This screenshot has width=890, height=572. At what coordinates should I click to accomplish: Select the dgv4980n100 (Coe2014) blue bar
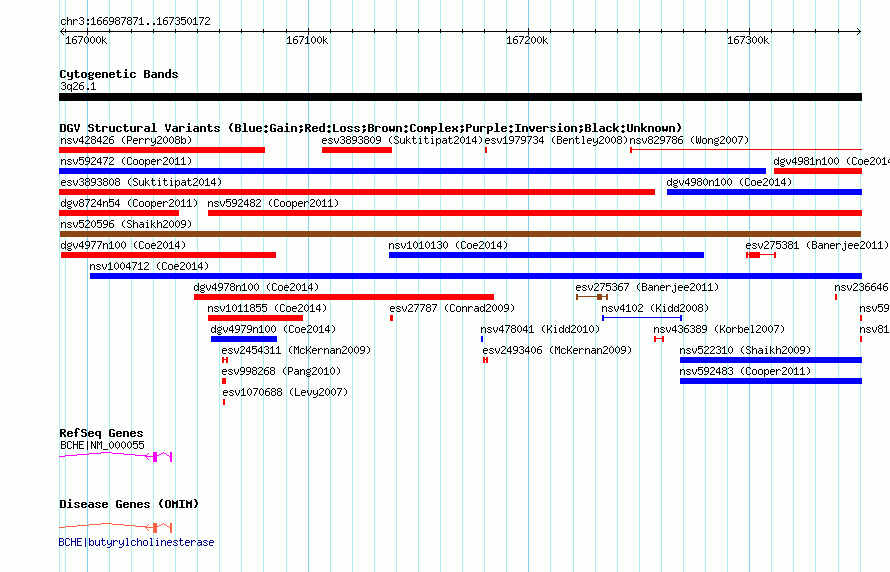tap(764, 192)
